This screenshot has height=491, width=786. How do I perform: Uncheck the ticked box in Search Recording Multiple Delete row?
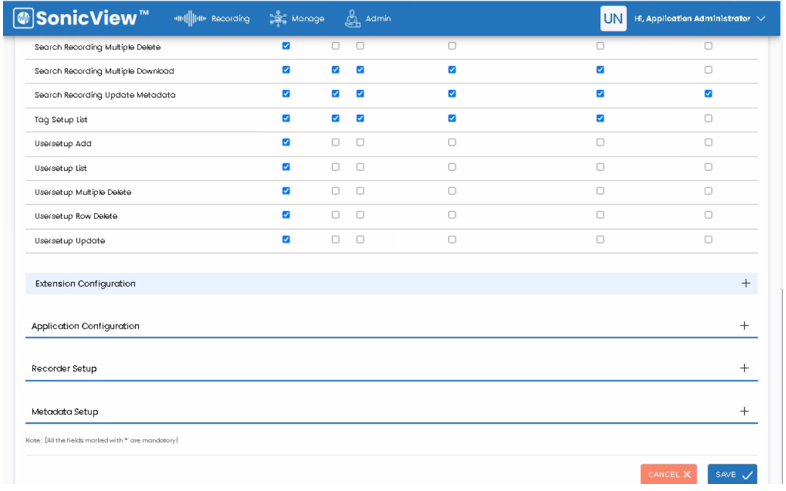coord(286,46)
